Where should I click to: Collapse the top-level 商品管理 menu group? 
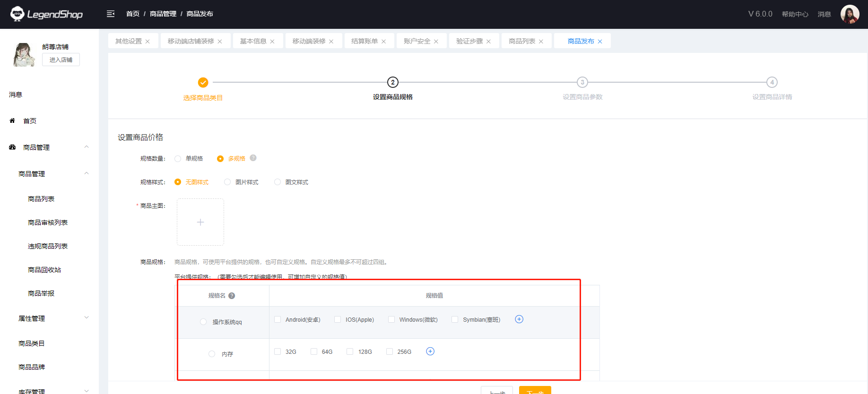click(87, 147)
